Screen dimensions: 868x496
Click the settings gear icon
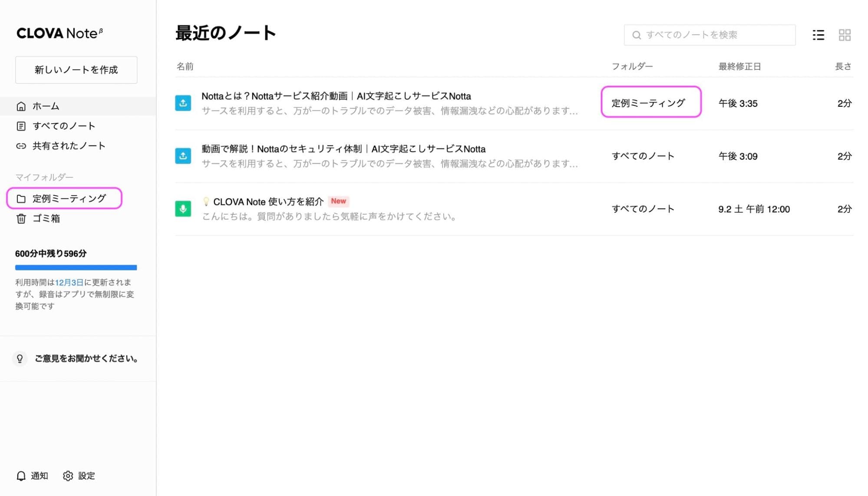coord(68,476)
